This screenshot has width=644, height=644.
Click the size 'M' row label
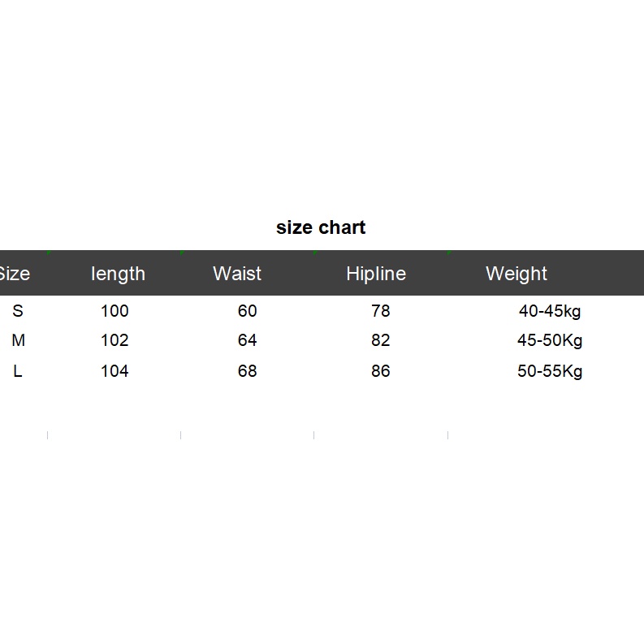(18, 340)
